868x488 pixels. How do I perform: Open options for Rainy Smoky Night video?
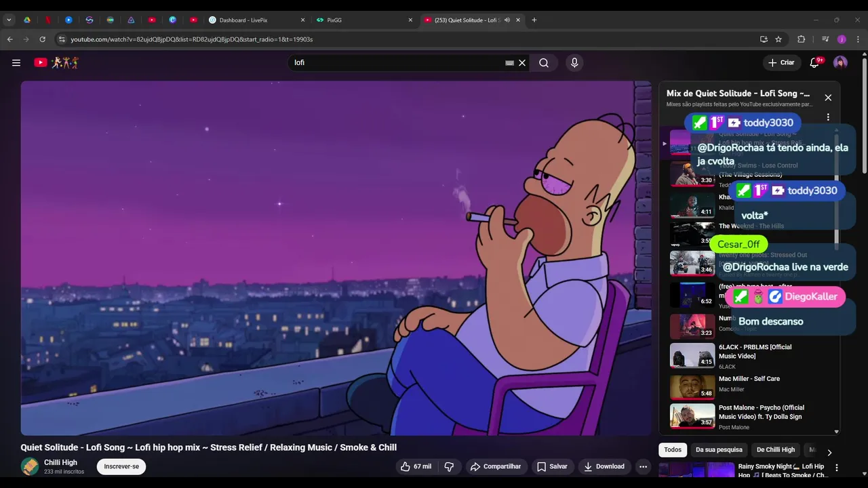coord(836,468)
